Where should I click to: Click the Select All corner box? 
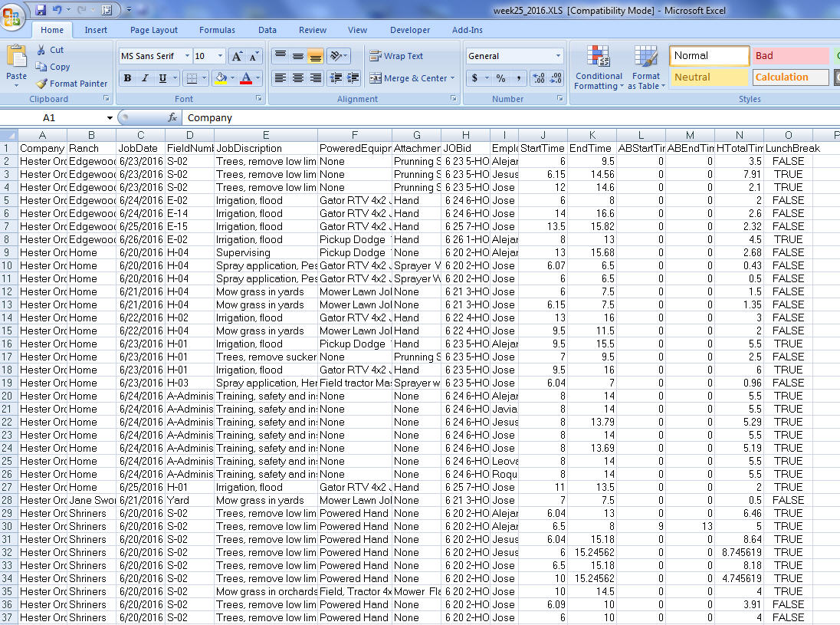8,135
